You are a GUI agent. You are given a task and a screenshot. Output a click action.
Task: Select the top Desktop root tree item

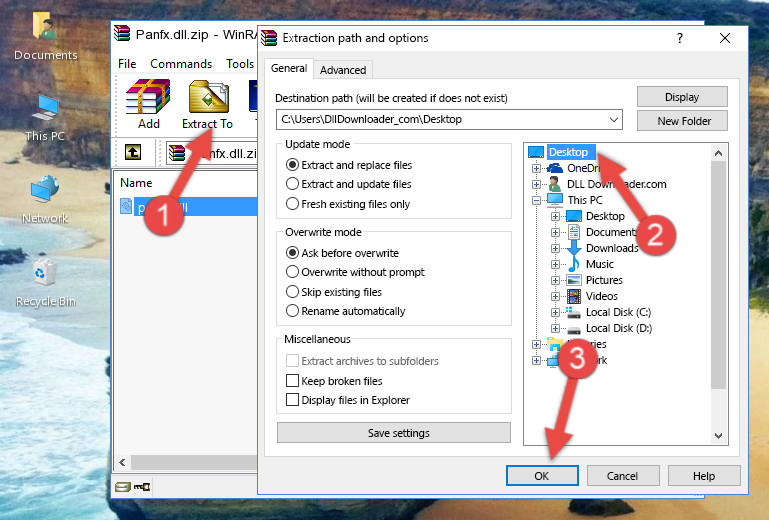point(568,152)
